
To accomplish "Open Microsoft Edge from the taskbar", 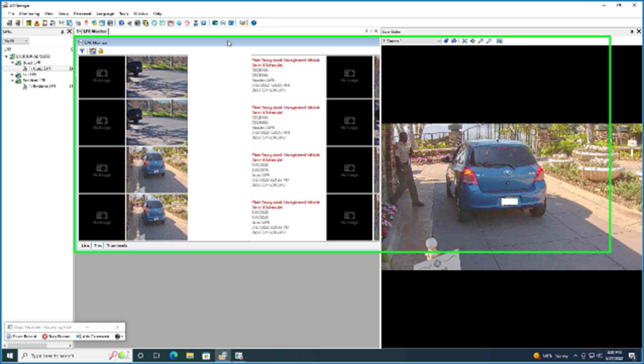I will click(173, 356).
